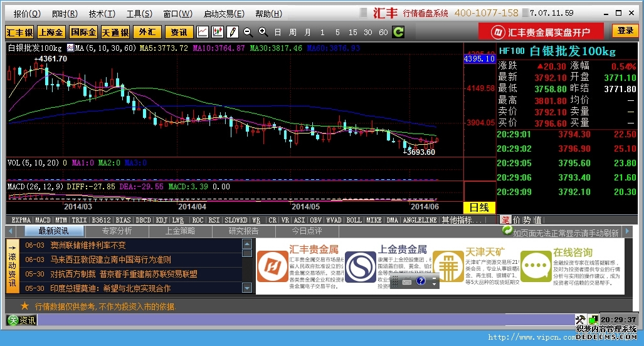Screen dimensions: 644x346
Task: Click the 关资讯 button in status bar
Action: 22,320
